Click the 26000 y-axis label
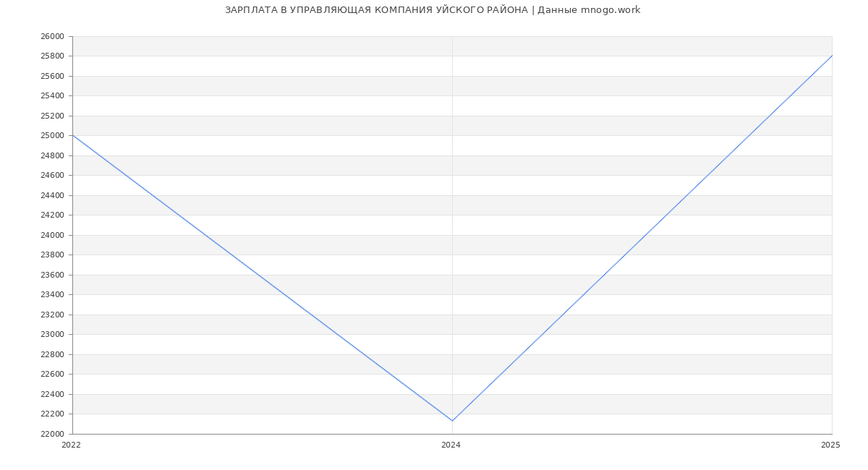Image resolution: width=868 pixels, height=470 pixels. pyautogui.click(x=52, y=36)
